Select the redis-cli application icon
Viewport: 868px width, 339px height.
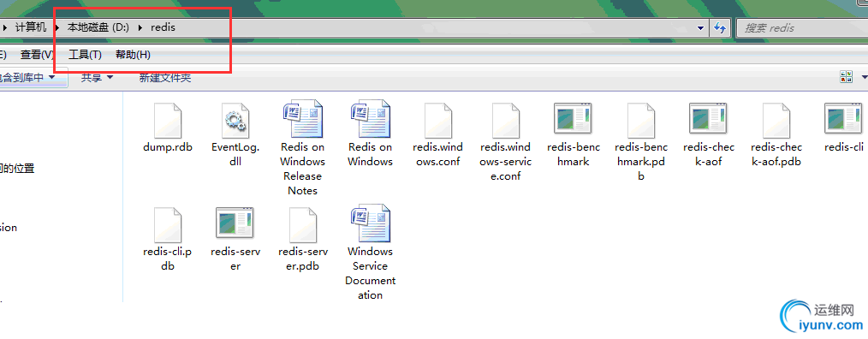[x=844, y=118]
